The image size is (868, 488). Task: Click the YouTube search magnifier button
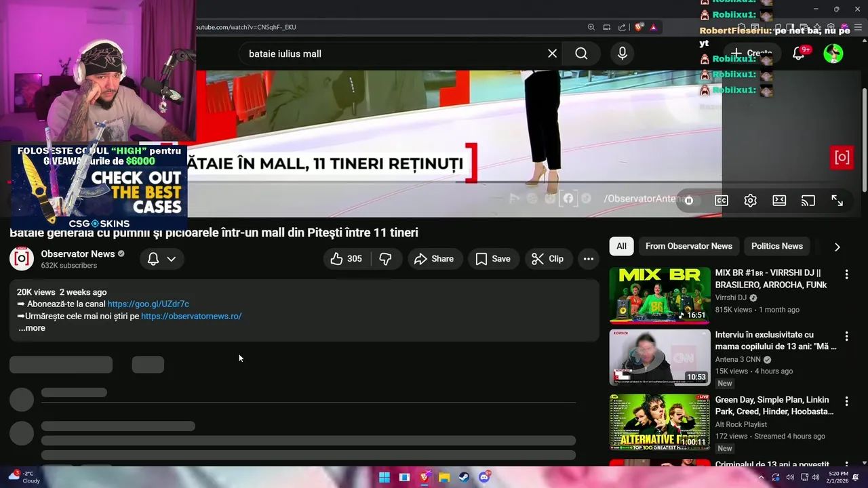click(x=581, y=54)
